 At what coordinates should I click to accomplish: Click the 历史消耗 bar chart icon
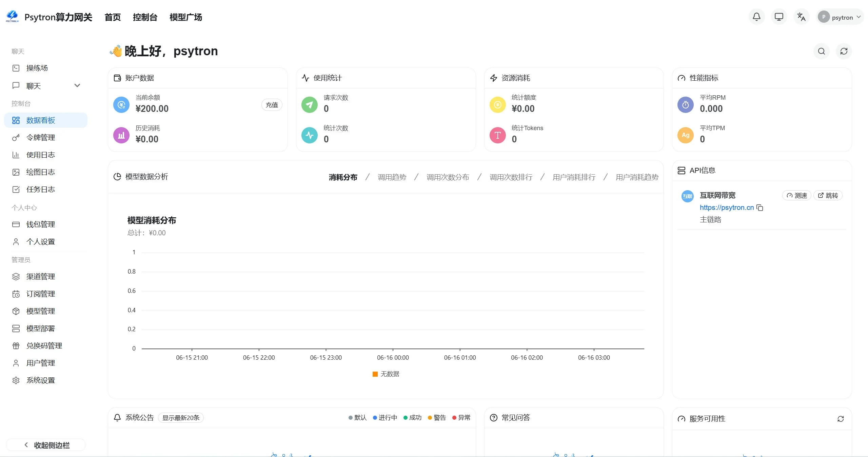click(121, 135)
